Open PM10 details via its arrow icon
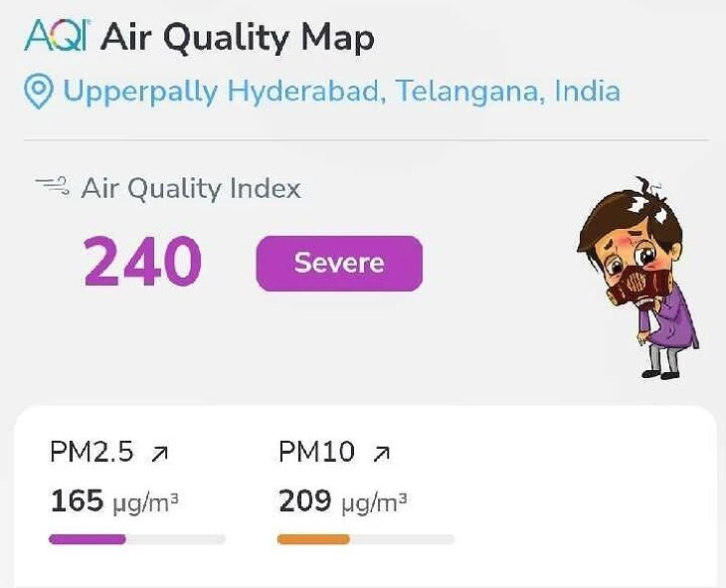 coord(381,454)
